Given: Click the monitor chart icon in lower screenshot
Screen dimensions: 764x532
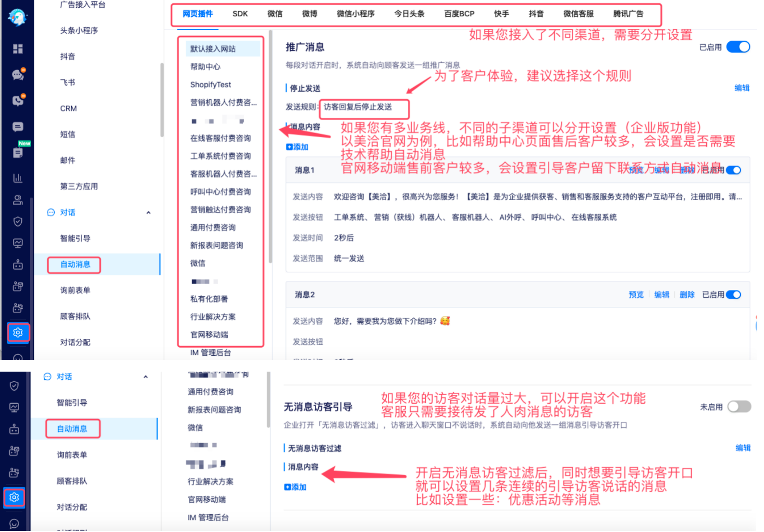Looking at the screenshot, I should coord(14,408).
